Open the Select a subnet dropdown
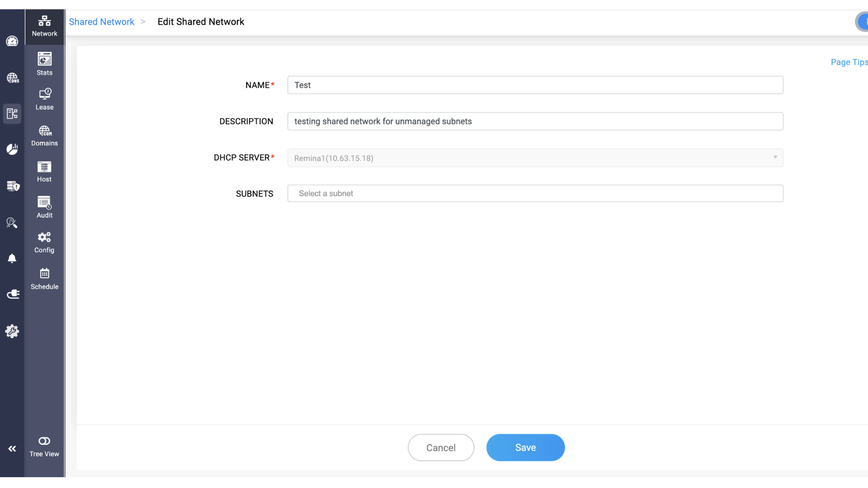The height and width of the screenshot is (488, 868). pyautogui.click(x=535, y=193)
